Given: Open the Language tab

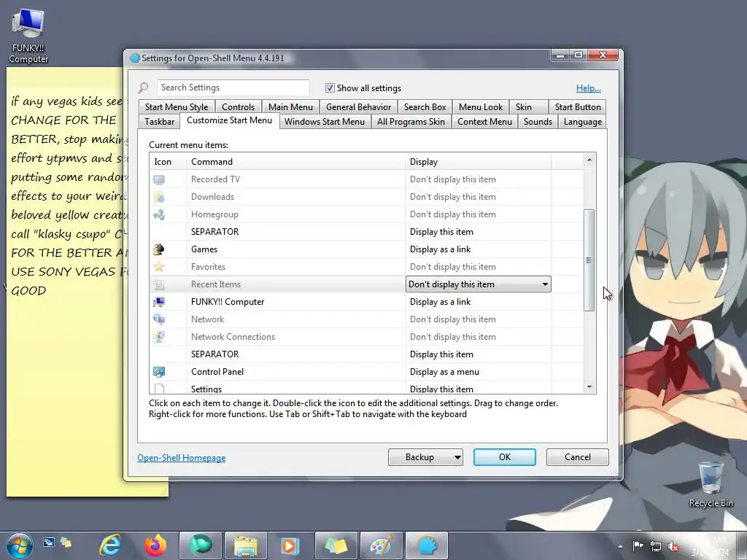Looking at the screenshot, I should pos(583,122).
